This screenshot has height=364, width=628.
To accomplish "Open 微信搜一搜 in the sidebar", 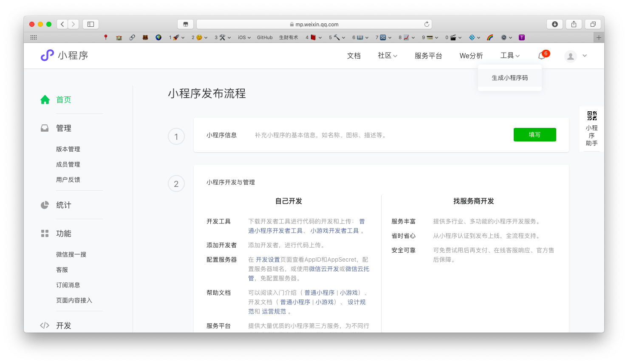I will (71, 254).
